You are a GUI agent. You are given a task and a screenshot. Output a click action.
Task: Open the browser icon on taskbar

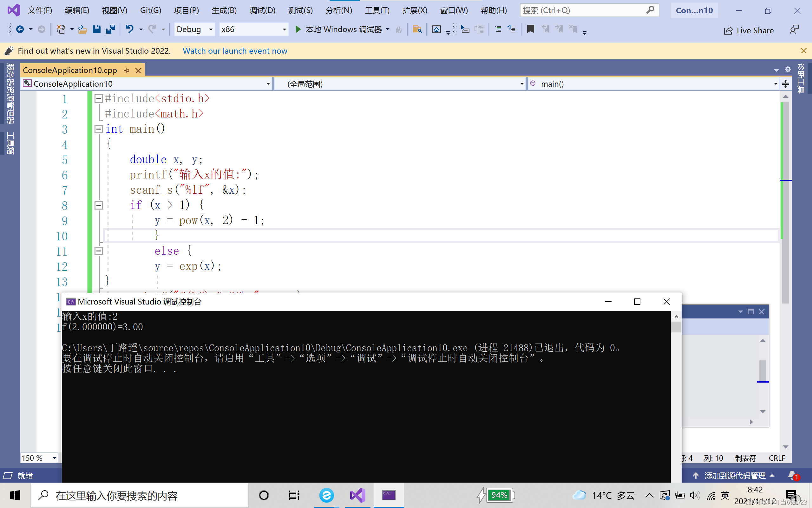[x=326, y=495]
